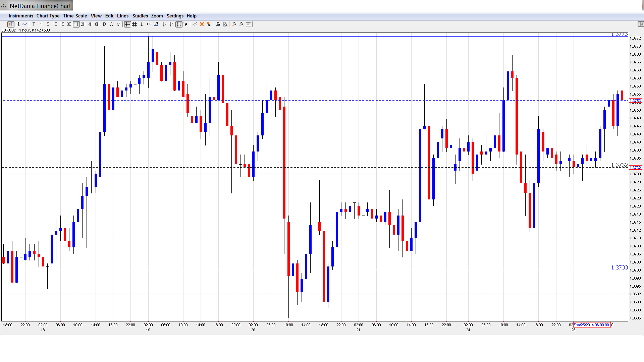644x362 pixels.
Task: Click the 1.3753 current price marker
Action: [x=635, y=101]
